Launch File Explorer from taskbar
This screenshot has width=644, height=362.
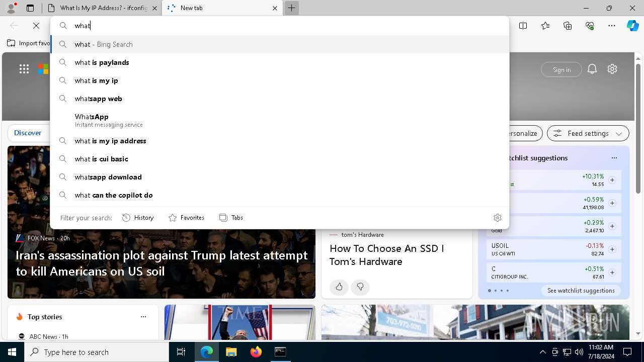[231, 352]
